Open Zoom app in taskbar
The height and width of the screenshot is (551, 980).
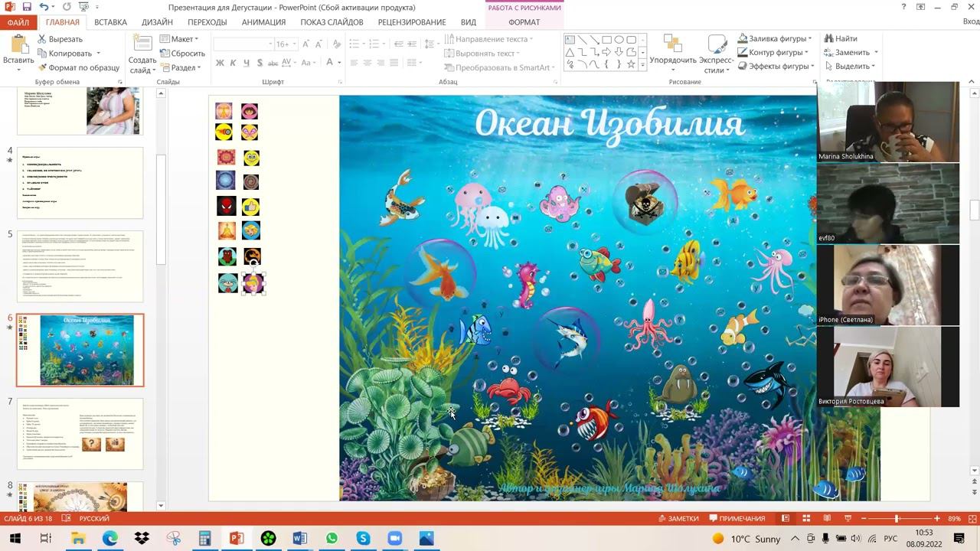tap(394, 539)
